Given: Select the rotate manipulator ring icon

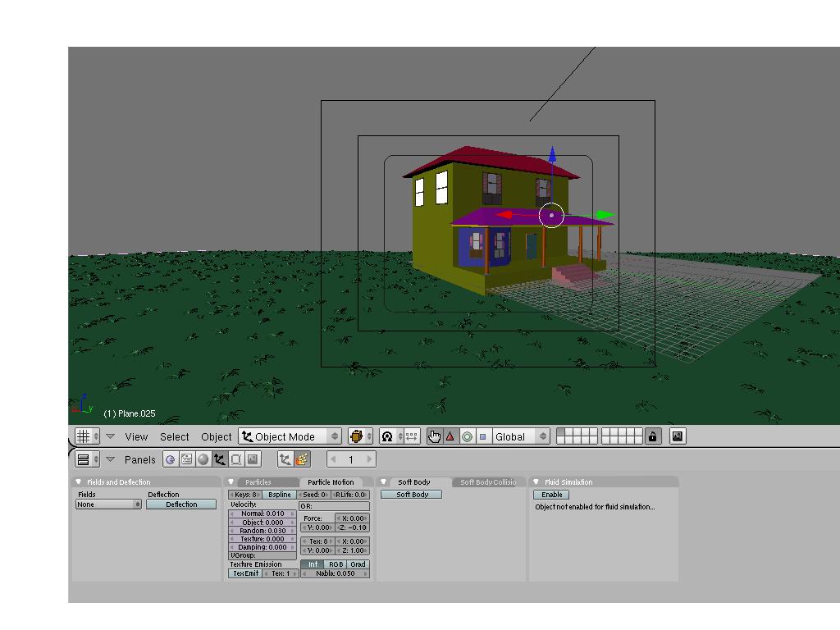Looking at the screenshot, I should (x=467, y=436).
